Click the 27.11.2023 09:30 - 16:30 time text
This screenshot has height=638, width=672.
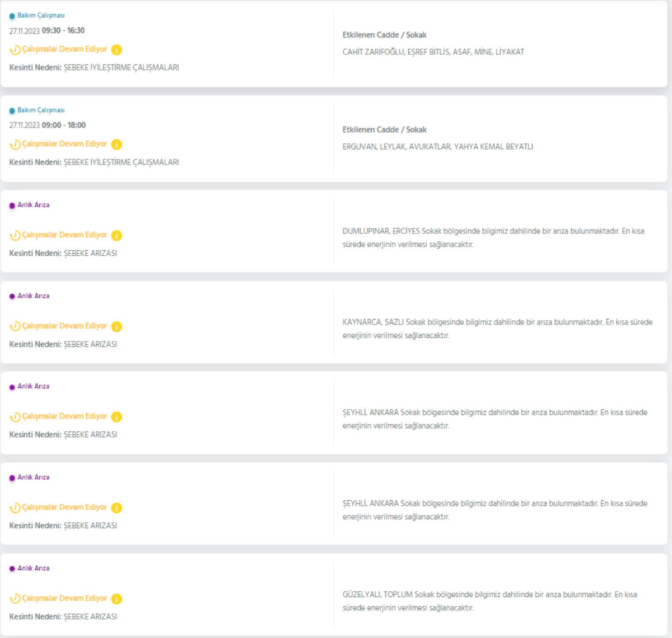coord(47,31)
